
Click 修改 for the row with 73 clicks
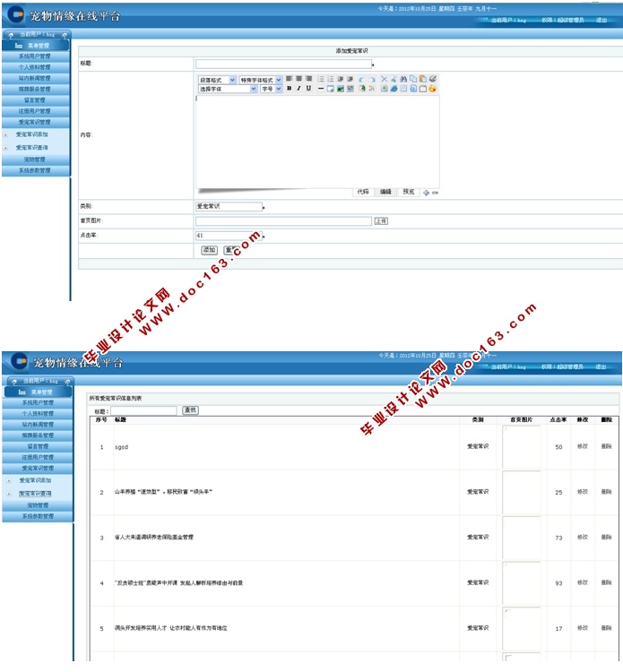point(583,538)
